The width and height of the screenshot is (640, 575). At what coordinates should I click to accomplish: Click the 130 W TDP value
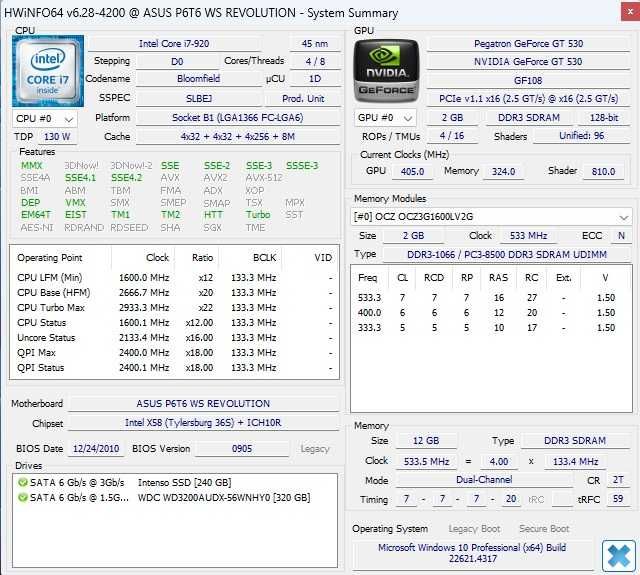(x=57, y=137)
